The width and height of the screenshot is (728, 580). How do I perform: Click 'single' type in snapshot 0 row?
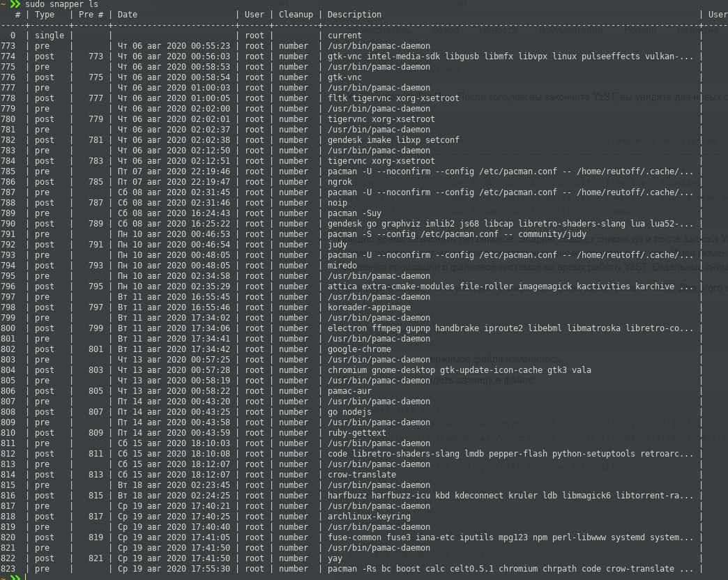point(50,36)
